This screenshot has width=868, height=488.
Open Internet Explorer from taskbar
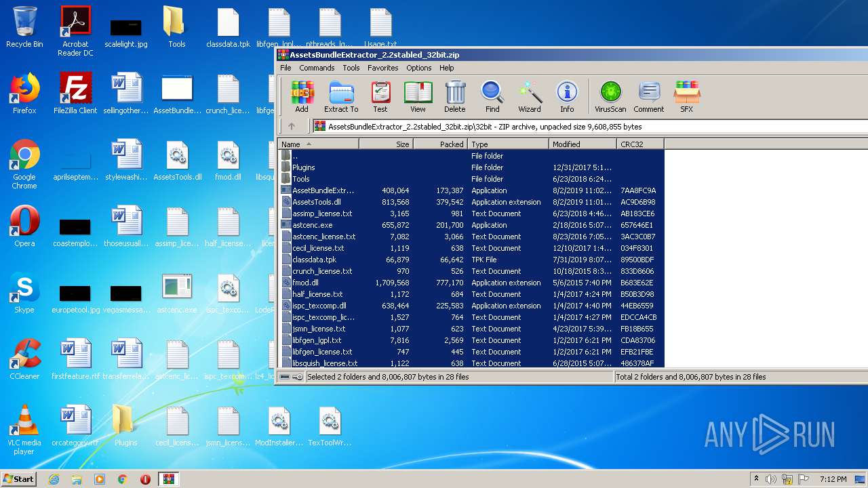click(x=54, y=479)
